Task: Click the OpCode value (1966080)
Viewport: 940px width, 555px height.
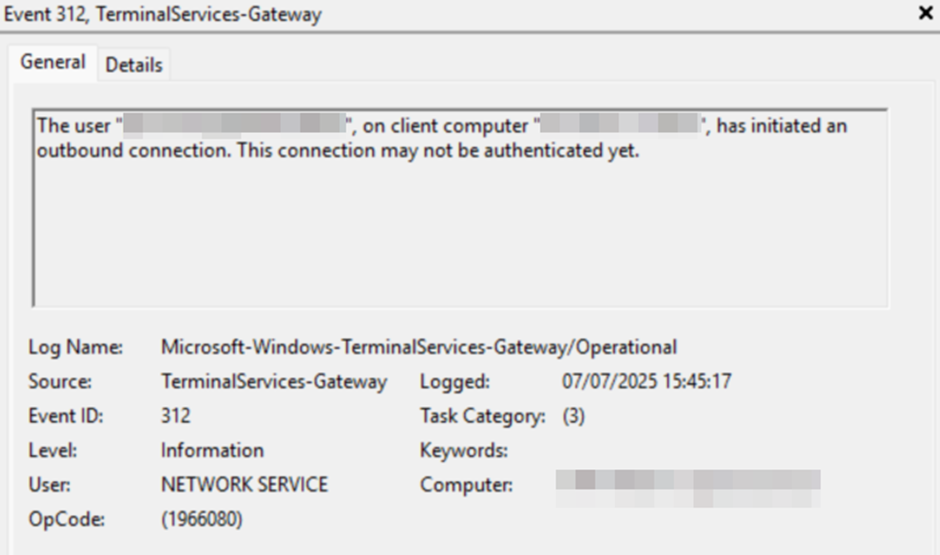Action: (202, 519)
